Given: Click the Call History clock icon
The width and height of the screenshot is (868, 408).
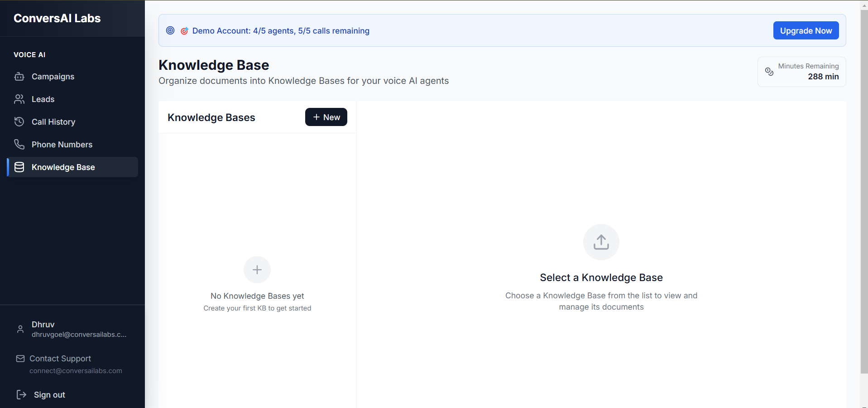Looking at the screenshot, I should (19, 122).
